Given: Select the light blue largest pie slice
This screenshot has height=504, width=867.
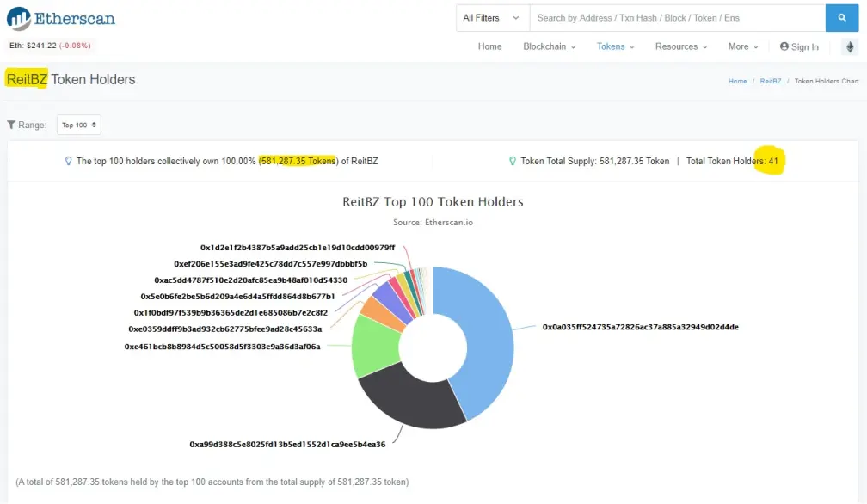Looking at the screenshot, I should (x=487, y=337).
